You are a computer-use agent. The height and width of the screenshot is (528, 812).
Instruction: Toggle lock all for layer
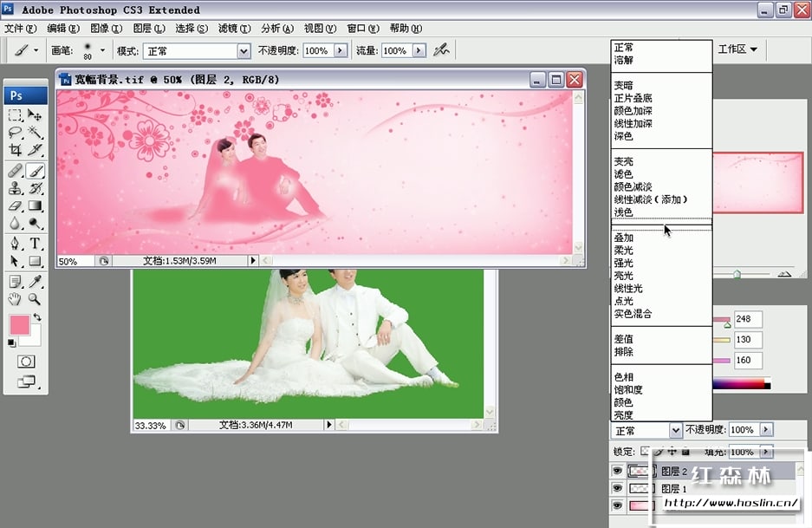point(685,452)
